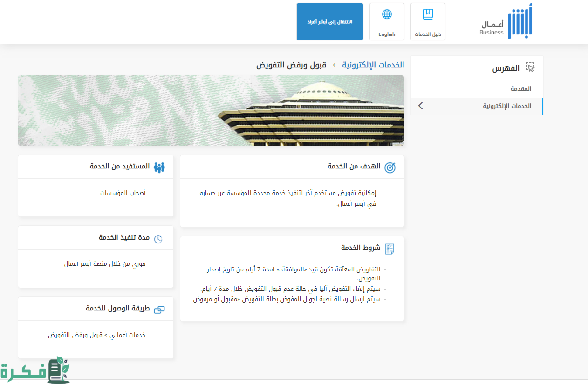Screen dimensions: 588x384
Task: Click أصحاب المؤسسات text
Action: (x=123, y=193)
